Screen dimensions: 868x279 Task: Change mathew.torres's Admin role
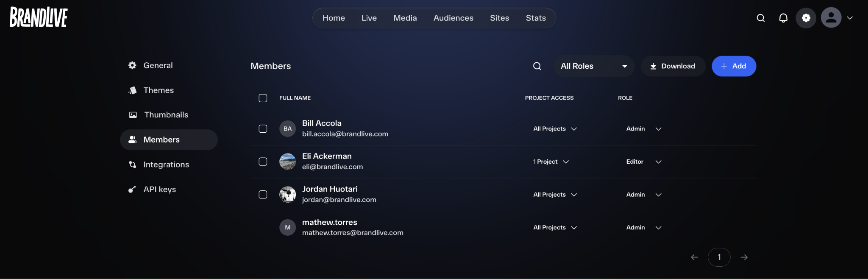(644, 227)
